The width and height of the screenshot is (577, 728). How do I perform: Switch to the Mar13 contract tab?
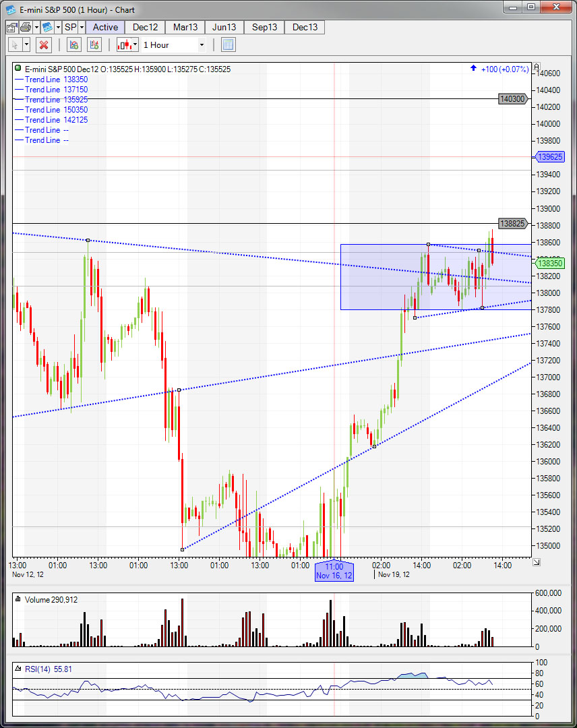click(x=185, y=28)
